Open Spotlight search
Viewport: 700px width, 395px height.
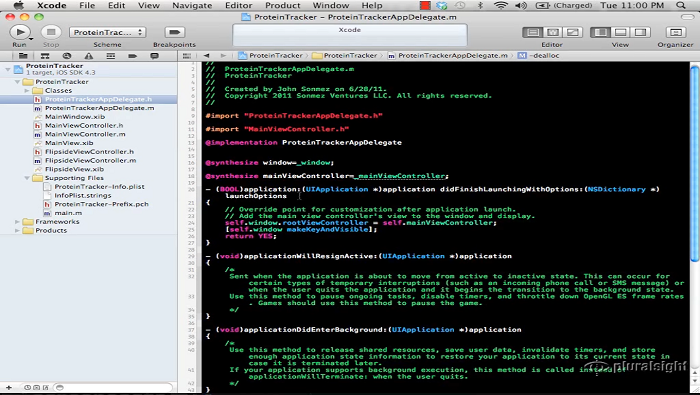click(x=681, y=5)
